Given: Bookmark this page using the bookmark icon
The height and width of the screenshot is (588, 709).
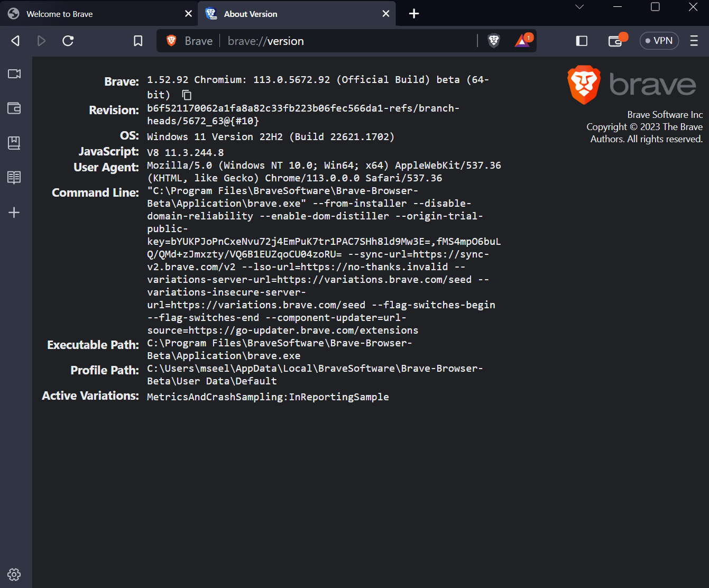Looking at the screenshot, I should [x=138, y=41].
